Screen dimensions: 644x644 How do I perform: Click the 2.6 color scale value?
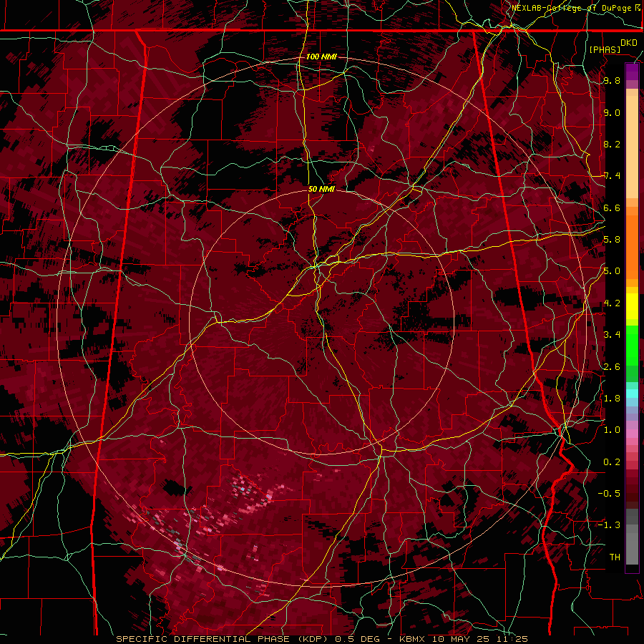(x=612, y=367)
